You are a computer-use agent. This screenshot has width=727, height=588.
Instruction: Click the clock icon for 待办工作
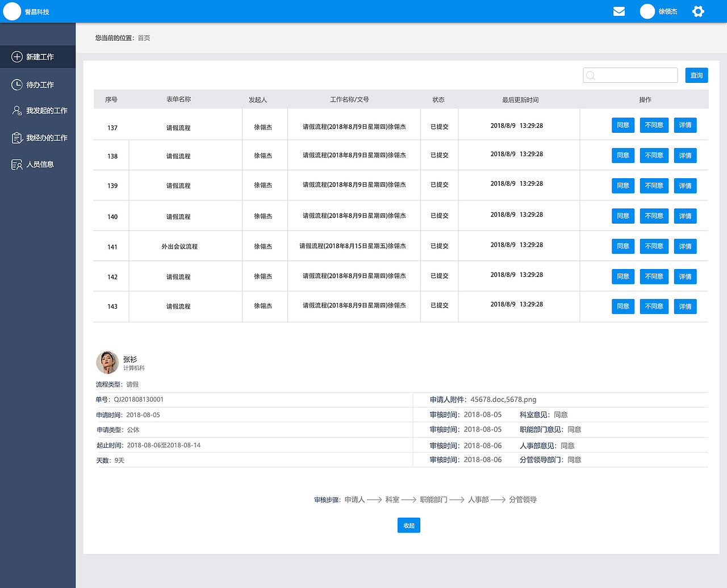coord(17,85)
